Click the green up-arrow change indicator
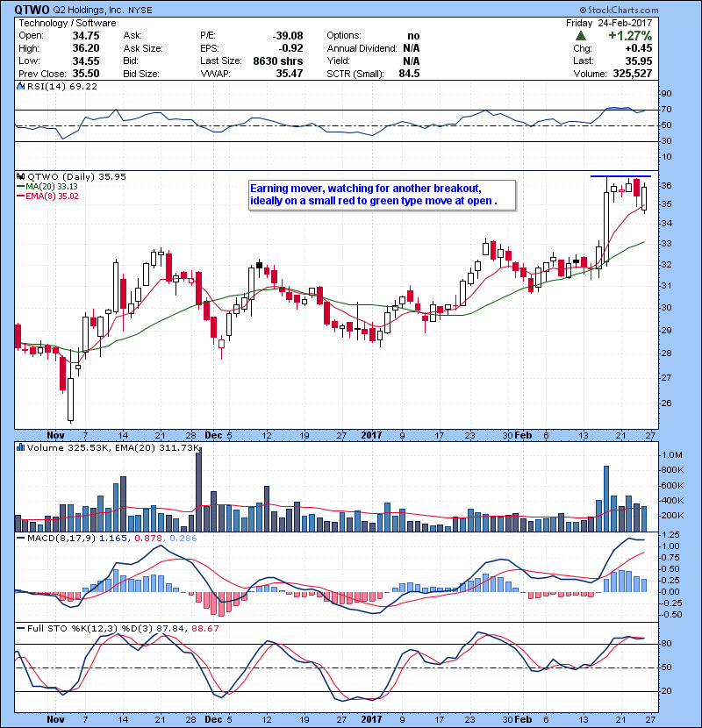 click(580, 36)
